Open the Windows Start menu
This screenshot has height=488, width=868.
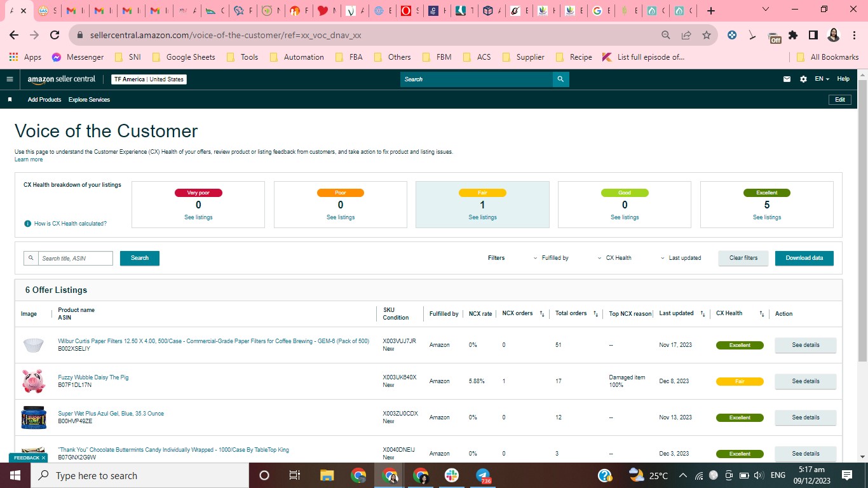pos(15,475)
